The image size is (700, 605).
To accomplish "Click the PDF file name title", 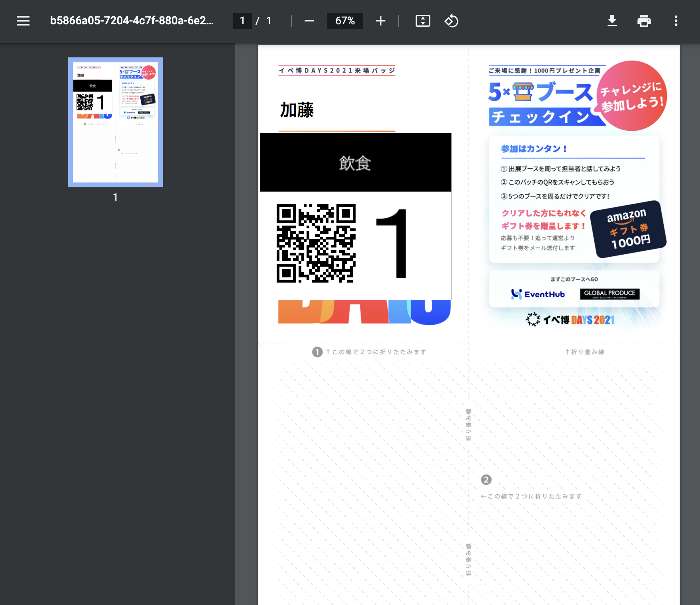I will (132, 21).
